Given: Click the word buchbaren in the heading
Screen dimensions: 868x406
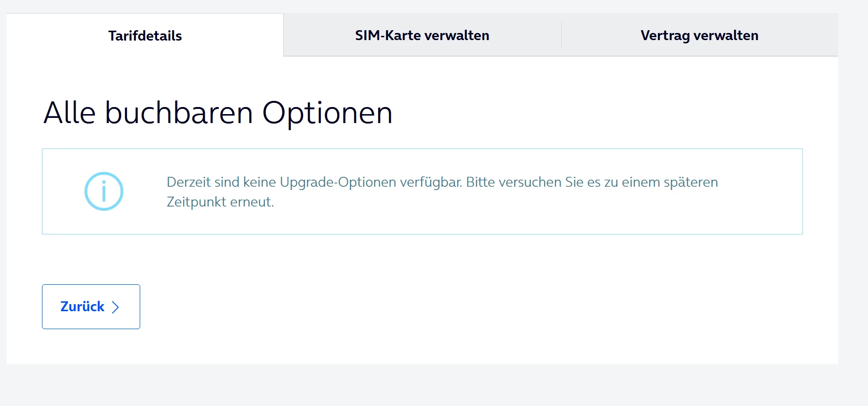Looking at the screenshot, I should (x=179, y=113).
